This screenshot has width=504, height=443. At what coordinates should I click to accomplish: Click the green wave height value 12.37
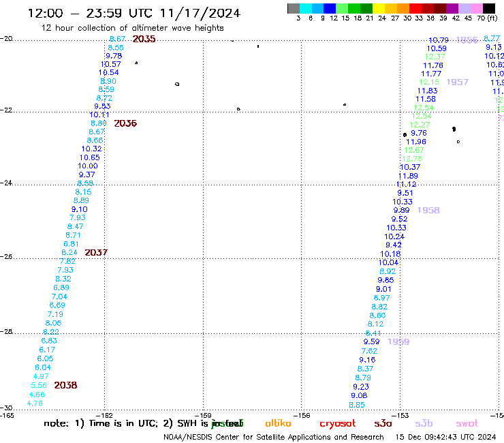(435, 57)
